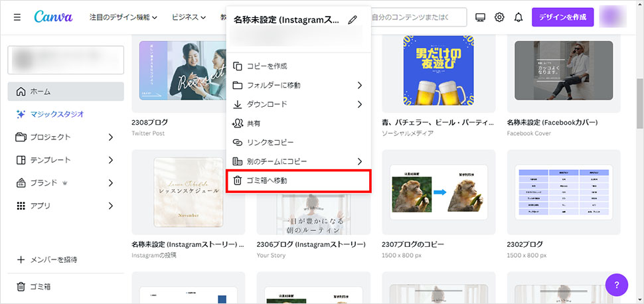The width and height of the screenshot is (644, 304).
Task: Click the share people icon beside 共有
Action: 238,123
